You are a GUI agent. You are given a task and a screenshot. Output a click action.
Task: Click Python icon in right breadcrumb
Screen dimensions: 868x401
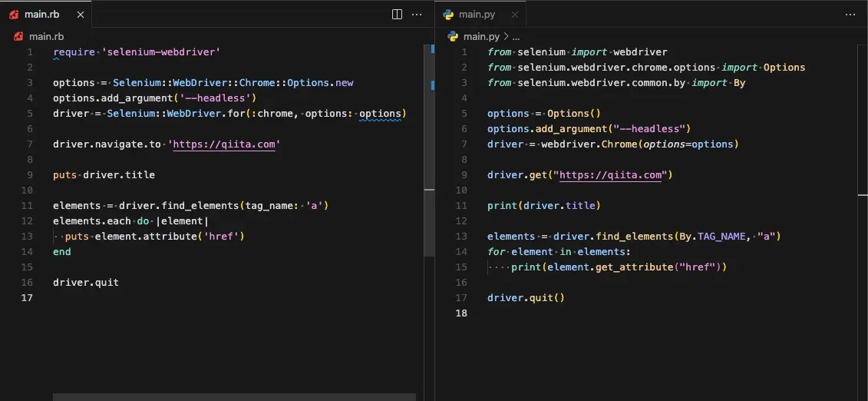coord(453,37)
